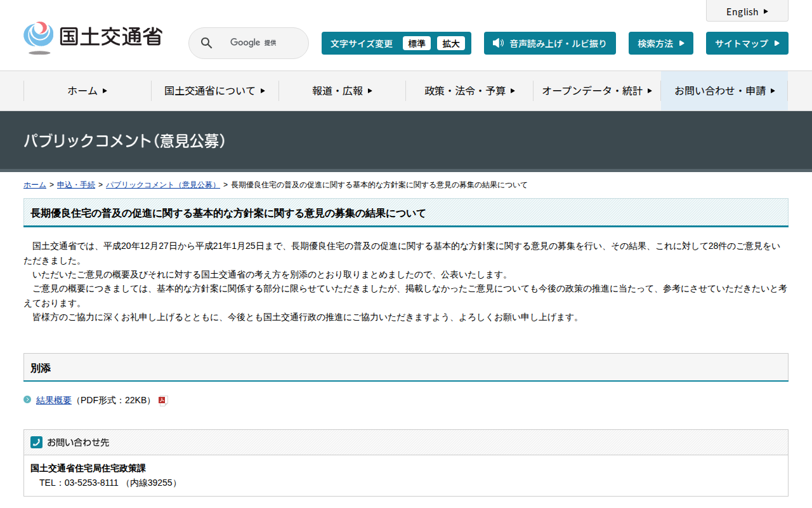Set text size to 標準
This screenshot has width=812, height=508.
point(416,43)
